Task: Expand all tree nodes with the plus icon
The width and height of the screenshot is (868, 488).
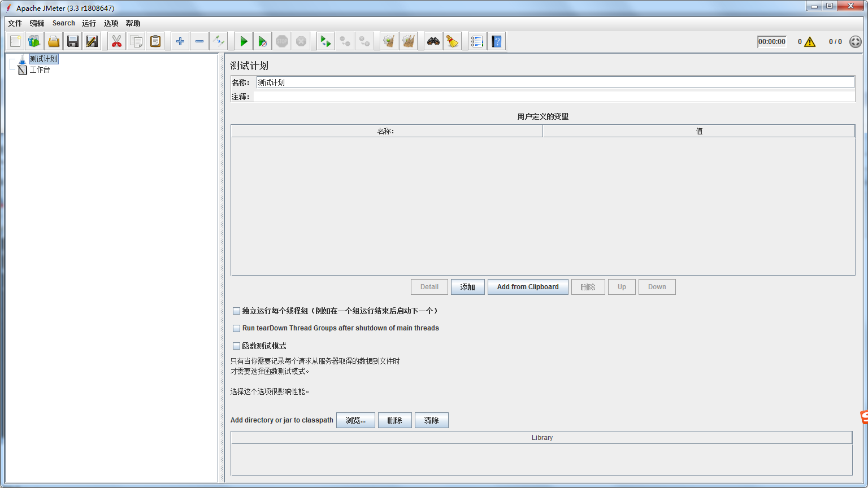Action: point(180,41)
